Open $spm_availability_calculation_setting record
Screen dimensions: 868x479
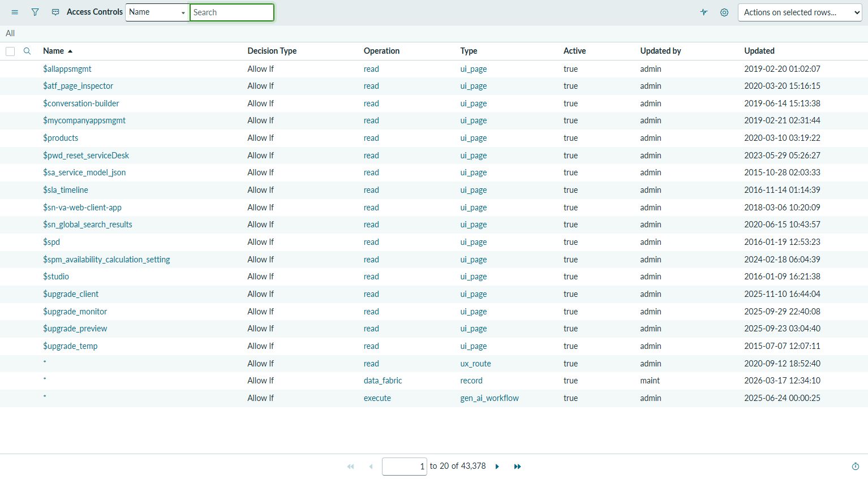click(106, 260)
